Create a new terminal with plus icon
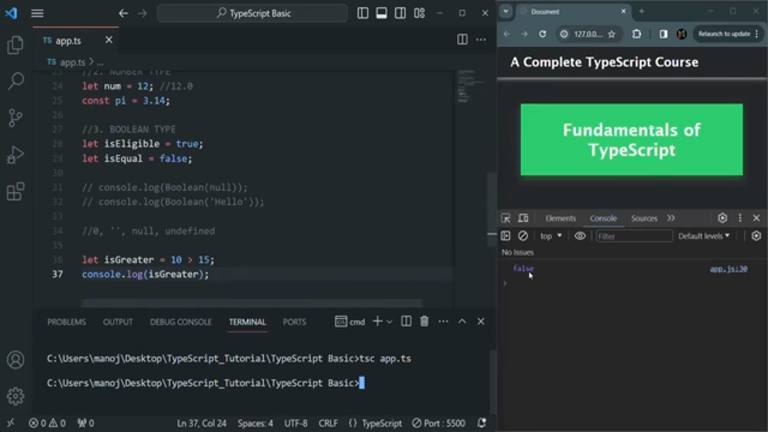768x432 pixels. click(x=377, y=321)
